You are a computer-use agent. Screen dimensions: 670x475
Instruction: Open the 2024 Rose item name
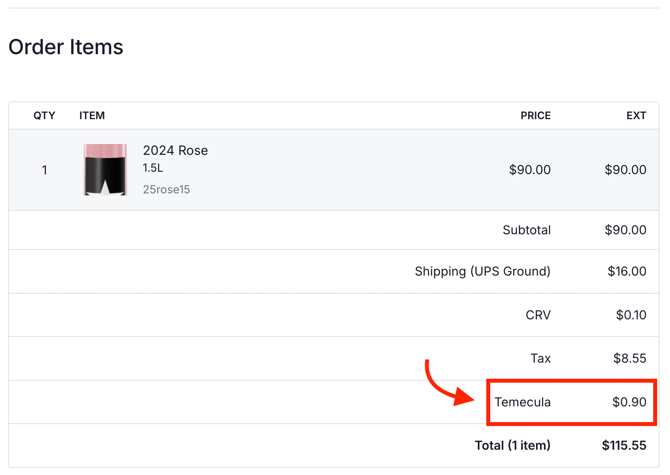175,151
